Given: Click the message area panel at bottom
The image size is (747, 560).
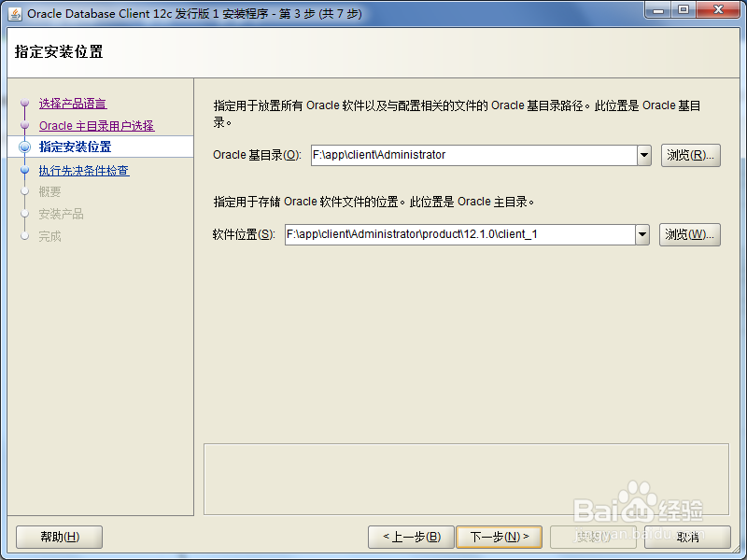Looking at the screenshot, I should (466, 480).
